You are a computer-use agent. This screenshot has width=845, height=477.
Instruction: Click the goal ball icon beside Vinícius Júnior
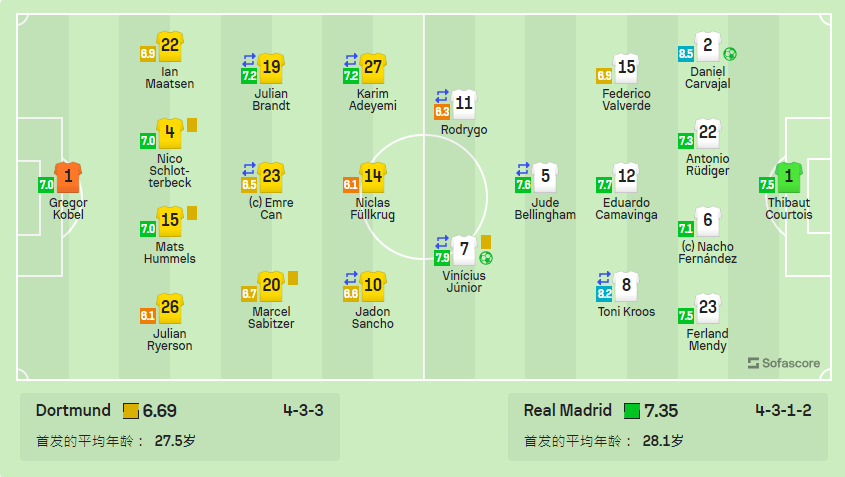pos(486,258)
